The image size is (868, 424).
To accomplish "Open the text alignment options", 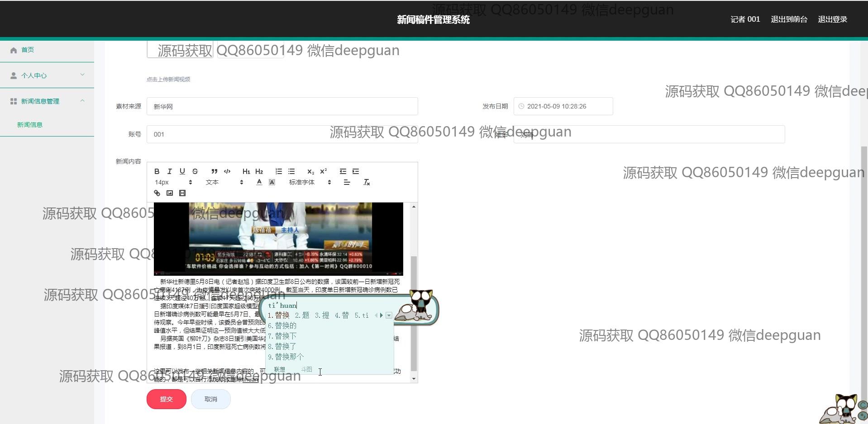I will pos(347,182).
